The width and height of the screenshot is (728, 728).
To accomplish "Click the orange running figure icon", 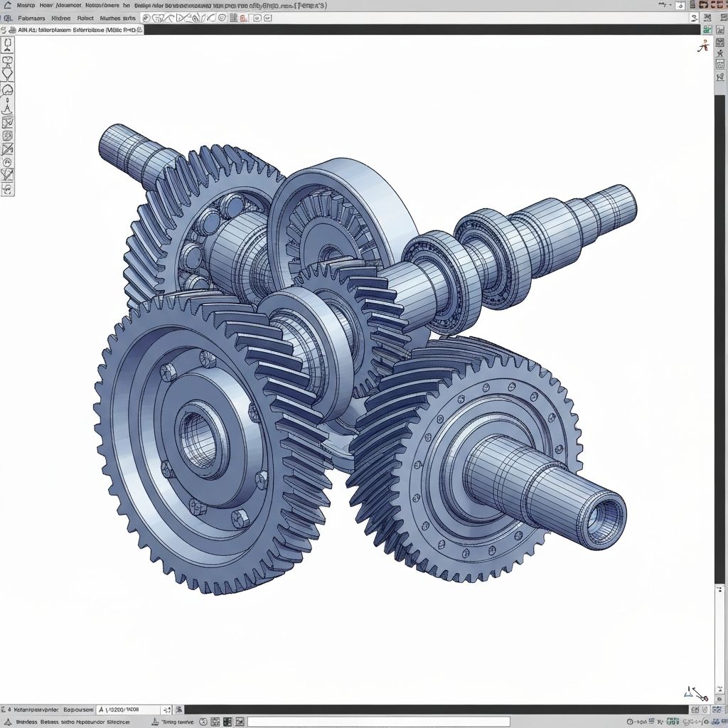I will click(703, 46).
